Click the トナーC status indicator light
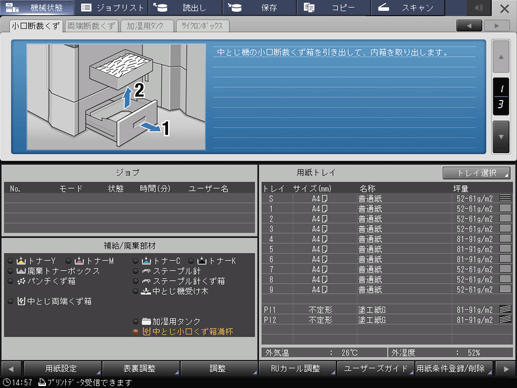This screenshot has width=517, height=388. pyautogui.click(x=136, y=261)
